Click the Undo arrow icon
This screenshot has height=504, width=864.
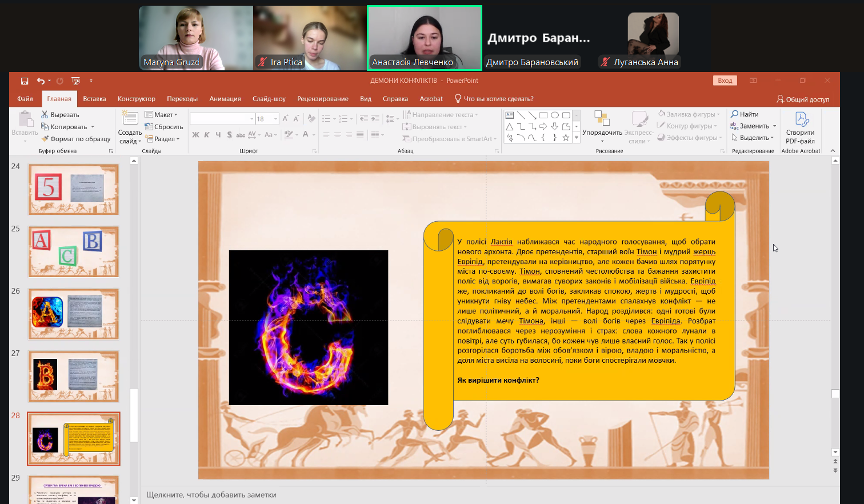coord(41,81)
